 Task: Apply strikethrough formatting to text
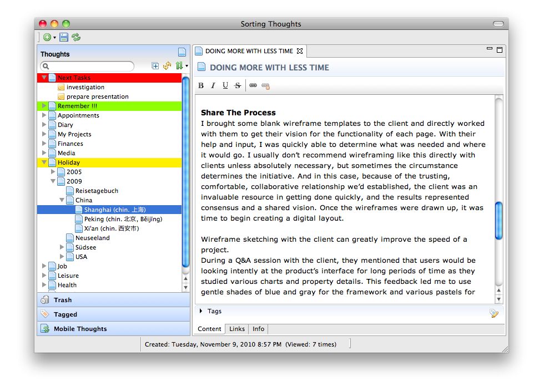(x=238, y=85)
